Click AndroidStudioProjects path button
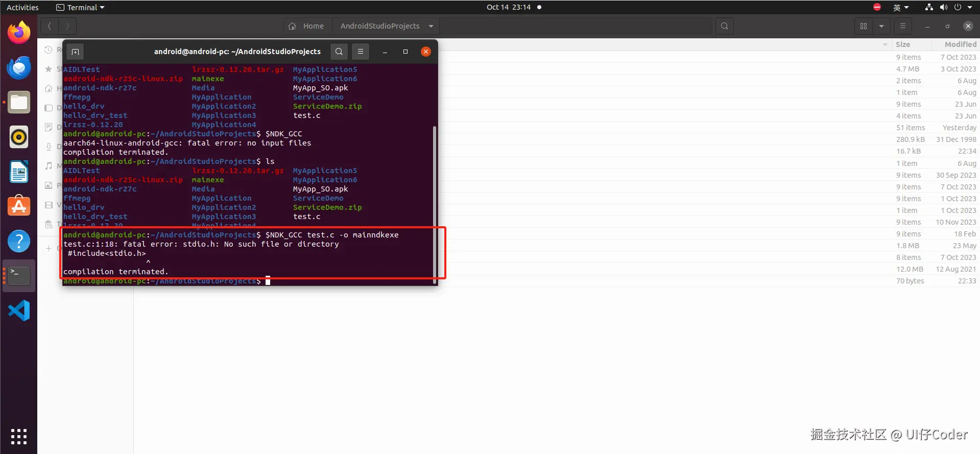The height and width of the screenshot is (454, 980). click(x=380, y=26)
